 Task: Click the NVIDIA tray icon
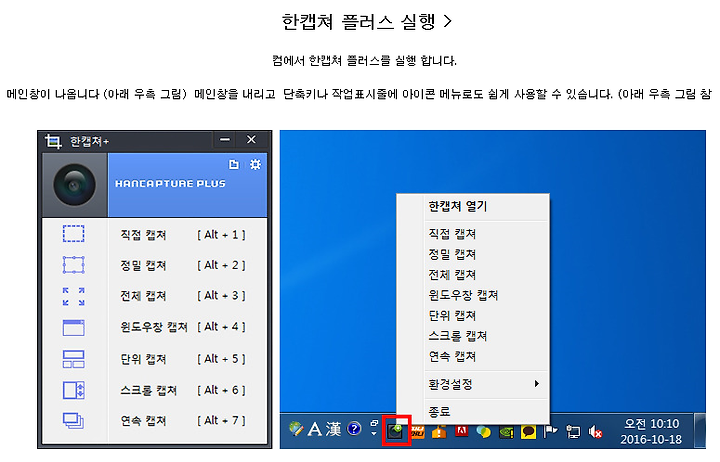pos(506,432)
